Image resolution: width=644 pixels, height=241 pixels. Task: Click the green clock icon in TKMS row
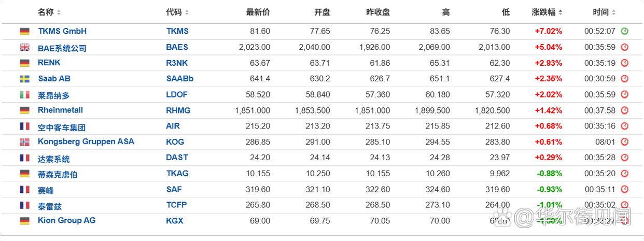click(x=625, y=31)
